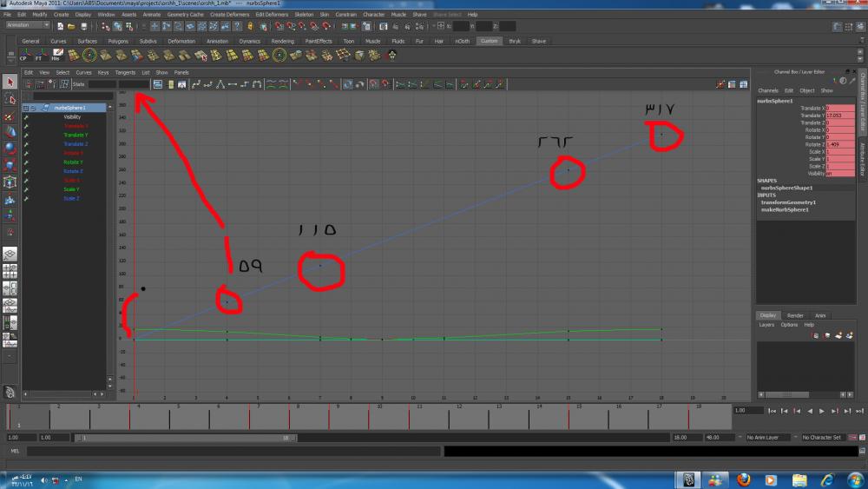Screen dimensions: 868x489
Task: Pick the Scale tool cube icon
Action: click(x=10, y=165)
